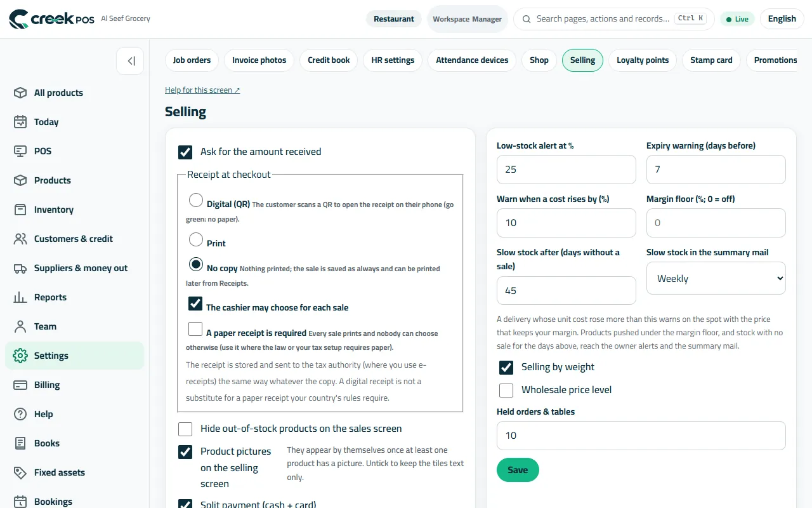Click the Workspace Manager button
Screen dimensions: 812x508
pos(468,19)
